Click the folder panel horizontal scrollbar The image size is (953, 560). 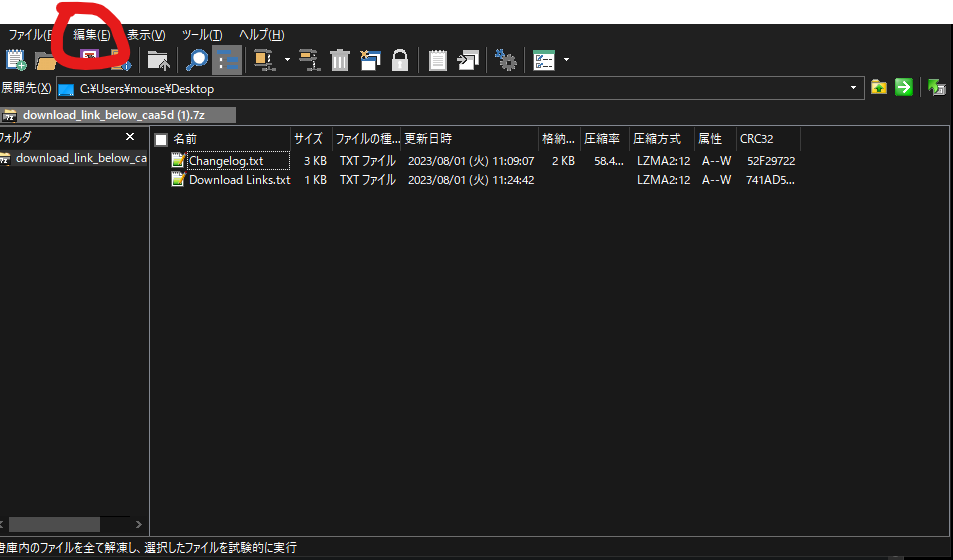[x=55, y=524]
